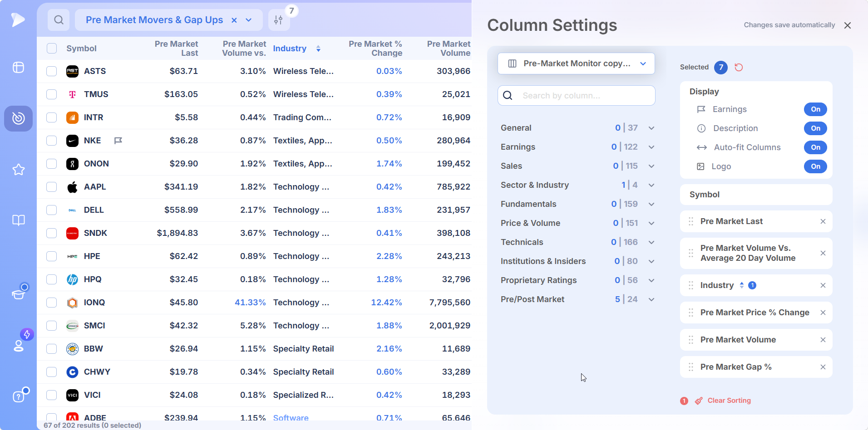Open the Pre Market Movers screen dropdown chevron
The width and height of the screenshot is (868, 430).
pyautogui.click(x=249, y=20)
